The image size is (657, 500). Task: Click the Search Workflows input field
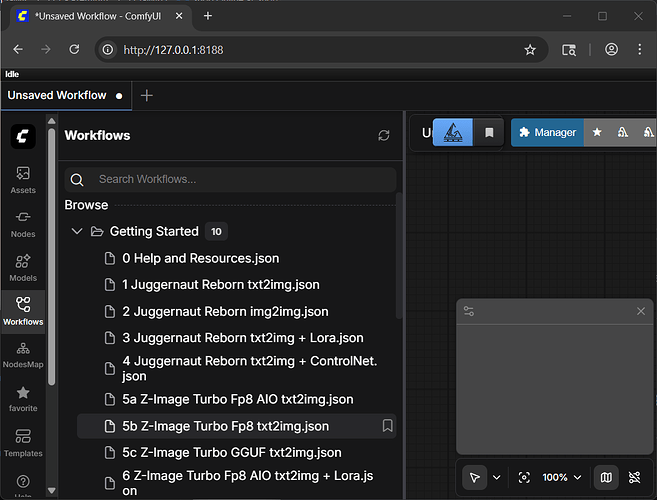pos(240,179)
